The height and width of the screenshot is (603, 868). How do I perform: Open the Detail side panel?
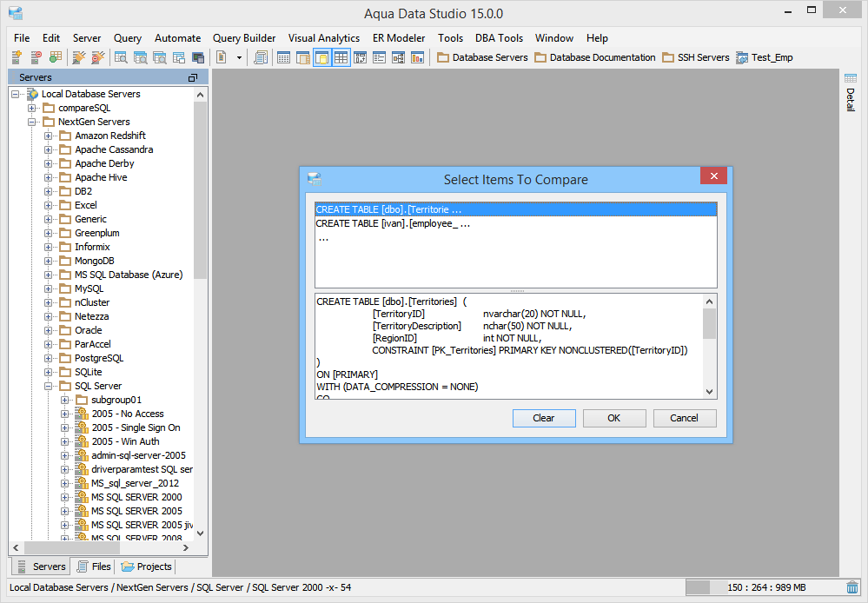tap(851, 92)
